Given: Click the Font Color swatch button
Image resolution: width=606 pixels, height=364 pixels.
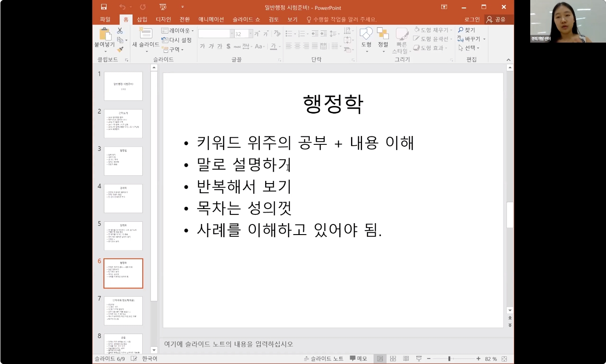Looking at the screenshot, I should (x=273, y=46).
